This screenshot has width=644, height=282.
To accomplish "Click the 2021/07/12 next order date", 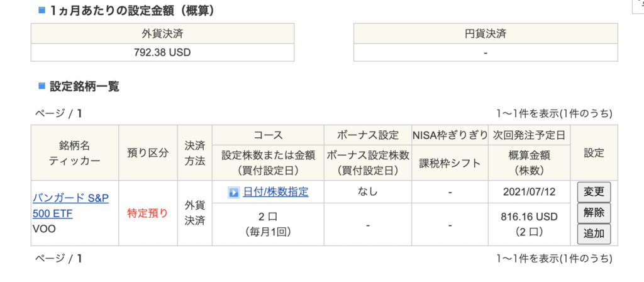I will click(529, 192).
